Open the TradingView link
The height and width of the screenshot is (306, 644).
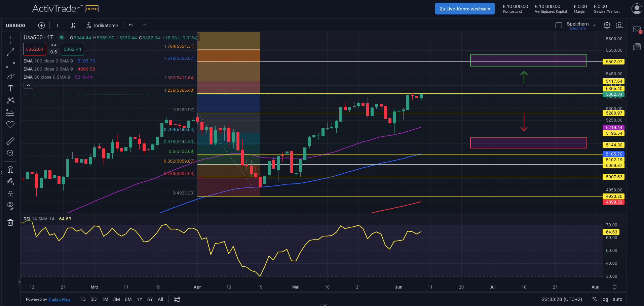point(59,299)
